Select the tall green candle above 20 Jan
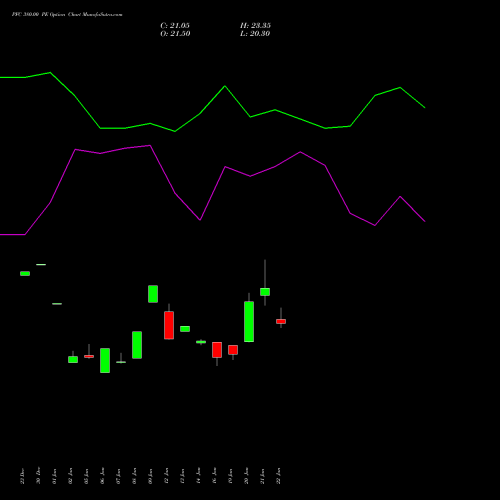 click(x=249, y=321)
